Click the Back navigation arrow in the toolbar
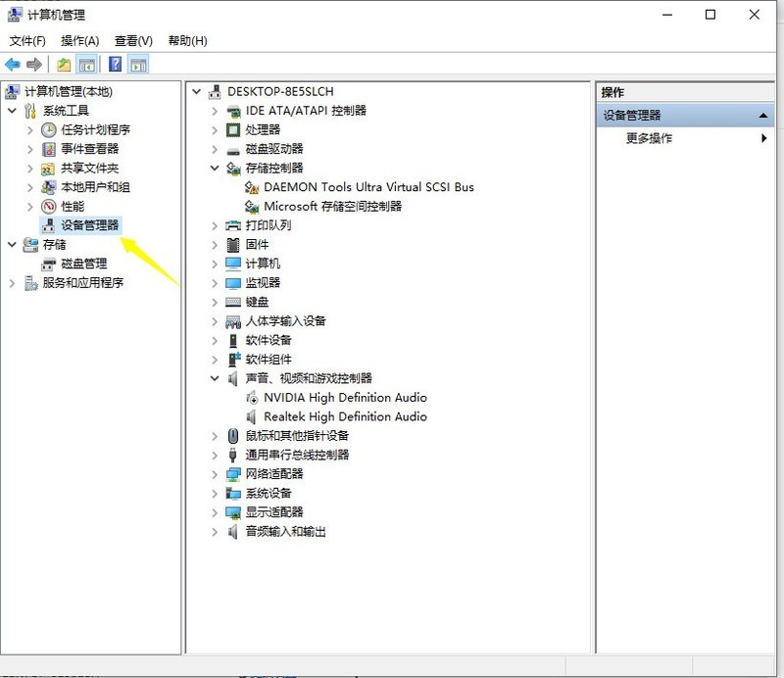This screenshot has width=784, height=678. 14,64
